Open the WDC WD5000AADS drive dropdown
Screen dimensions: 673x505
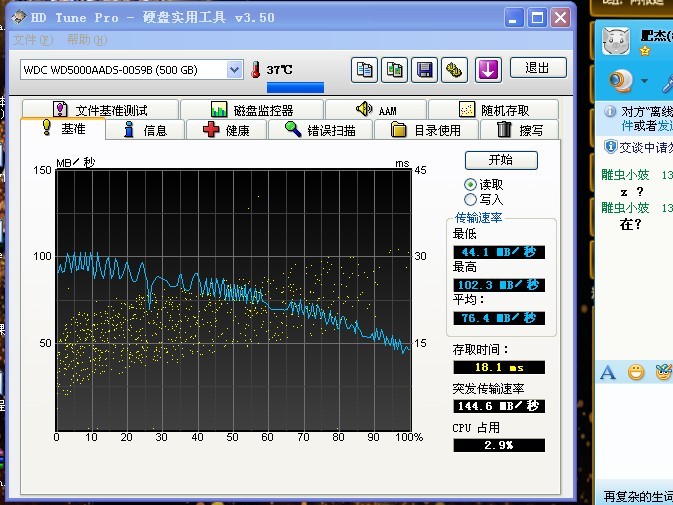234,69
